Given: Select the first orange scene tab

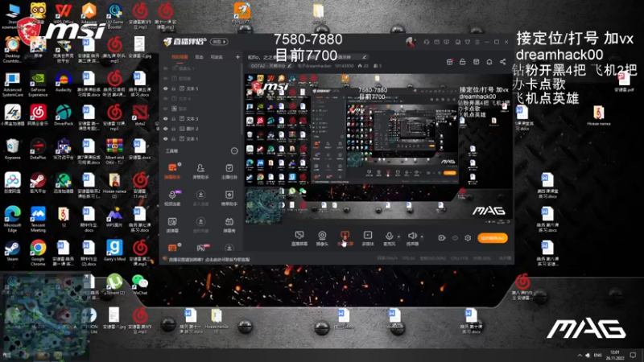Looking at the screenshot, I should [180, 57].
